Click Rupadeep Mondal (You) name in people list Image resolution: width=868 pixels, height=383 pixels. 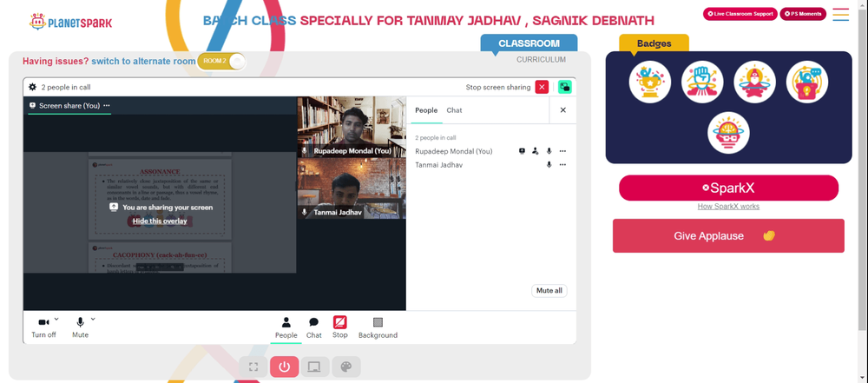coord(454,151)
